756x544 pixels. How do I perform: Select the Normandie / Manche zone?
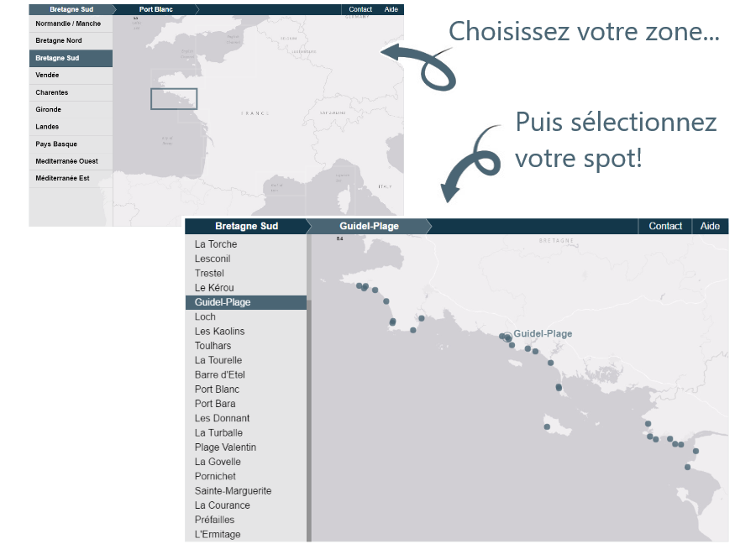point(71,24)
